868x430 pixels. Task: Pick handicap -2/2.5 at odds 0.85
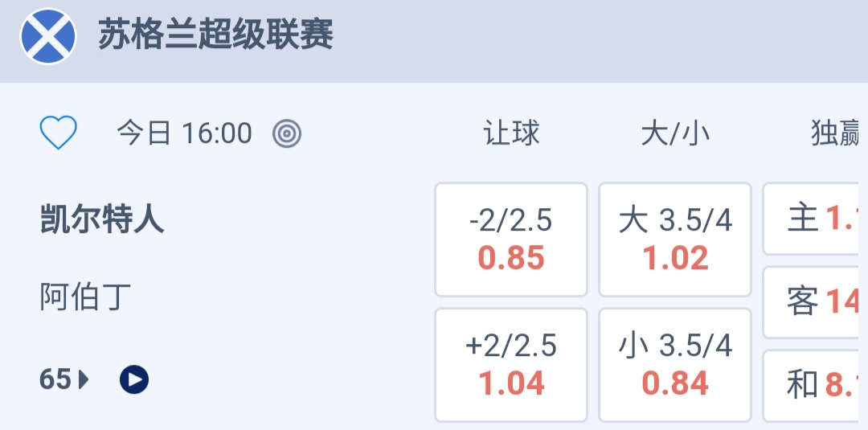click(x=511, y=240)
